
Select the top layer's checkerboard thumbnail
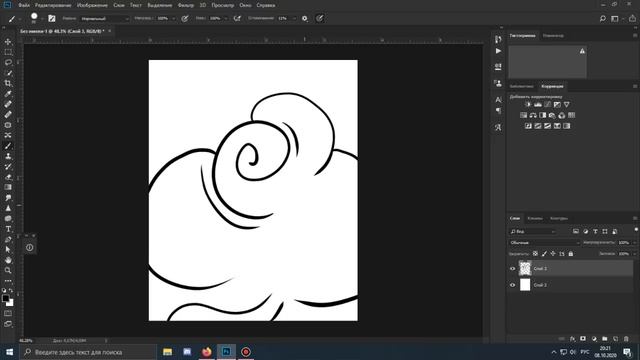(525, 269)
